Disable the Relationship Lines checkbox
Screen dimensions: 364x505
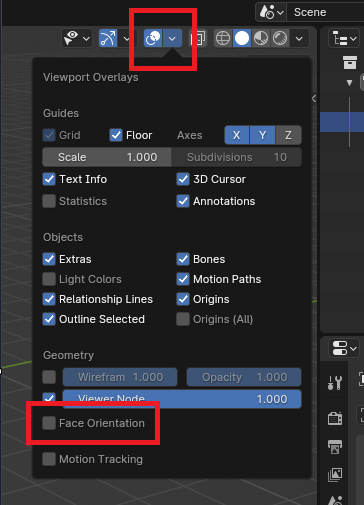point(49,299)
